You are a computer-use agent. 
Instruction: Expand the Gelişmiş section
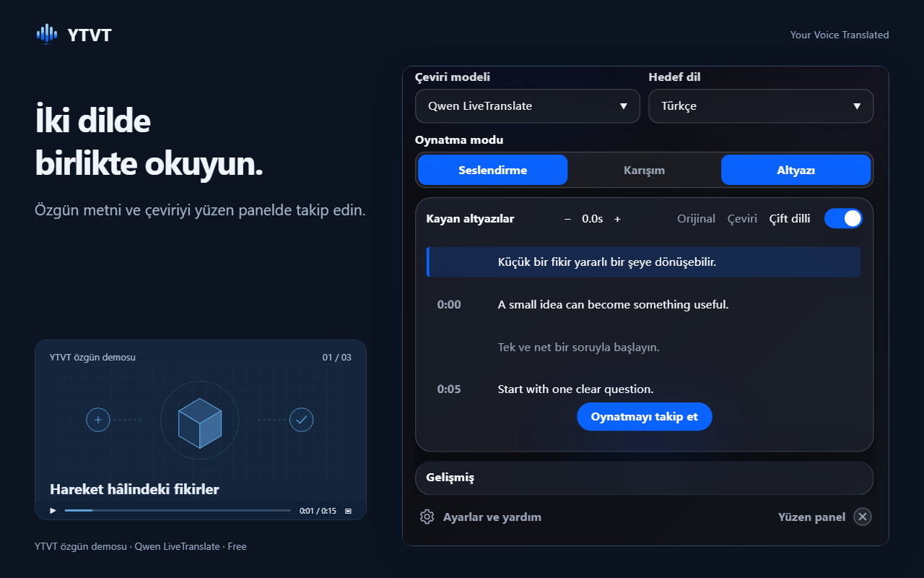645,478
